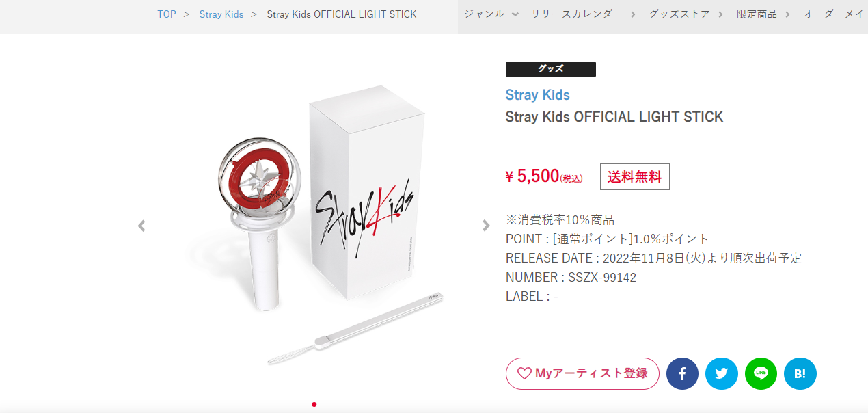Share product via LINE icon
Viewport: 868px width, 413px height.
click(761, 374)
